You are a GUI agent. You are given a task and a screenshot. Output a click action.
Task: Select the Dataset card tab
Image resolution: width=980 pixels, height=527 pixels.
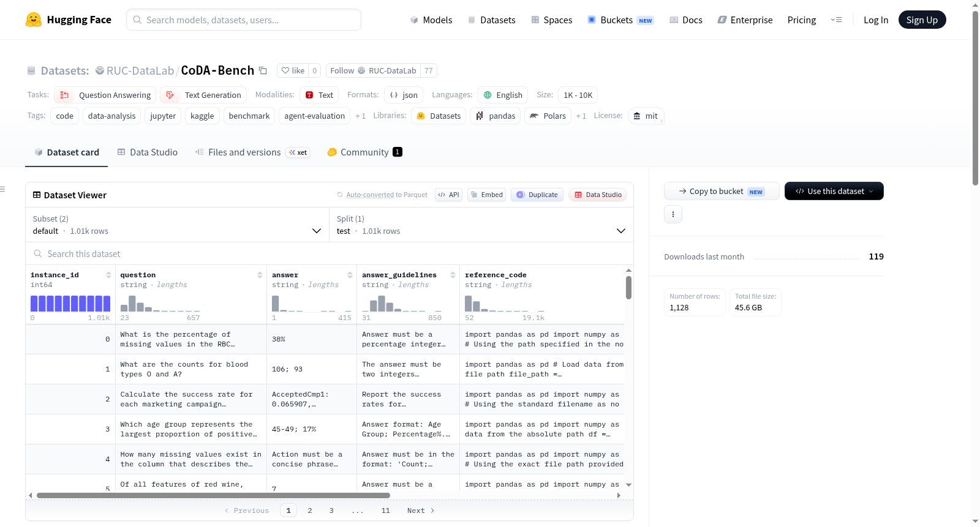click(67, 152)
